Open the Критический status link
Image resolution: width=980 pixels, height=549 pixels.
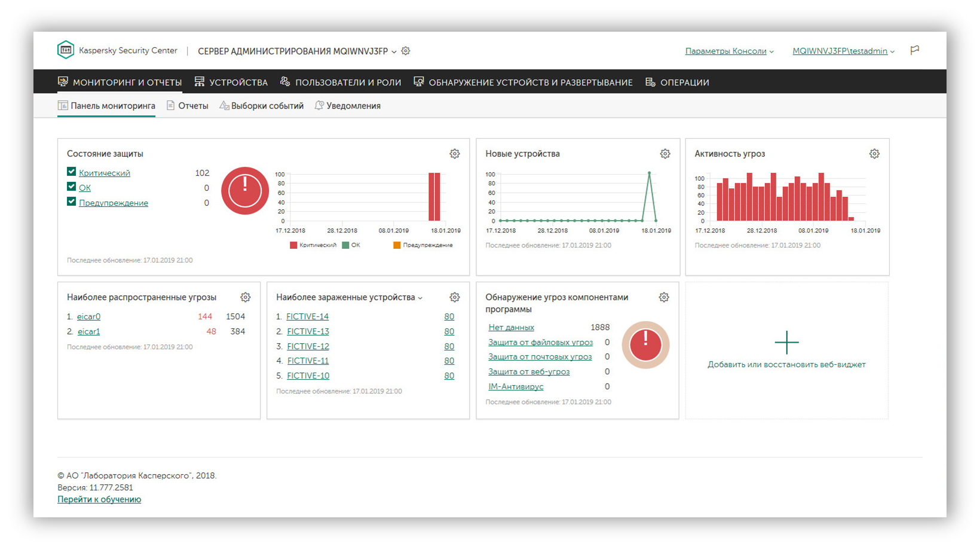(x=105, y=173)
